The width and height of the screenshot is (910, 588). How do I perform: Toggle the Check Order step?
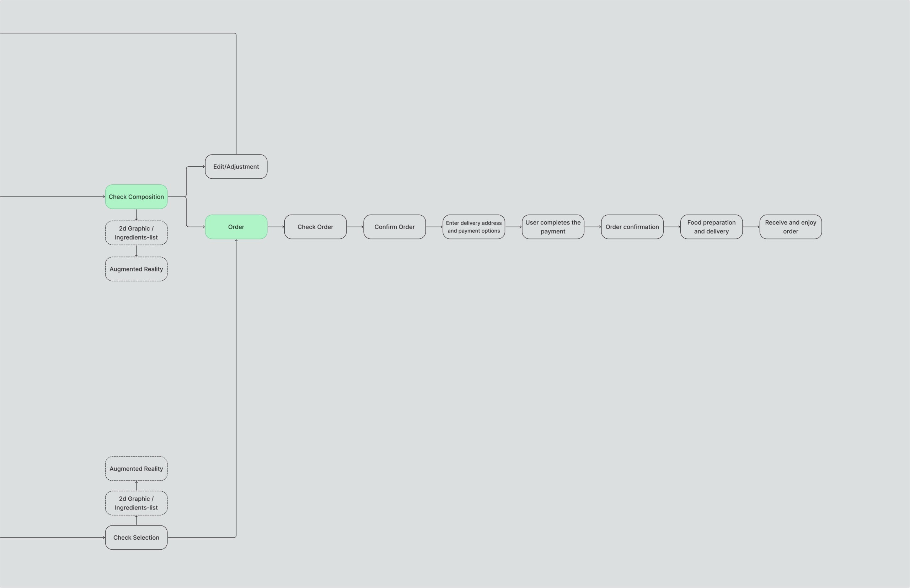pos(316,227)
